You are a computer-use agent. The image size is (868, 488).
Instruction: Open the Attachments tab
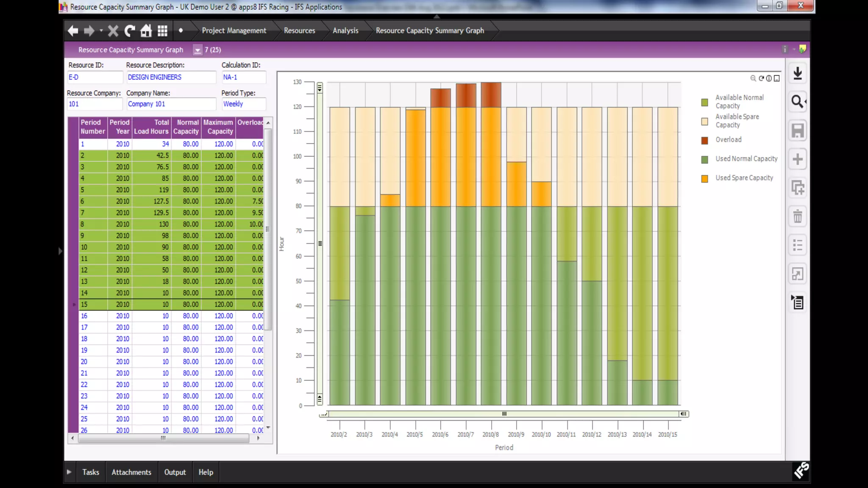pyautogui.click(x=131, y=472)
